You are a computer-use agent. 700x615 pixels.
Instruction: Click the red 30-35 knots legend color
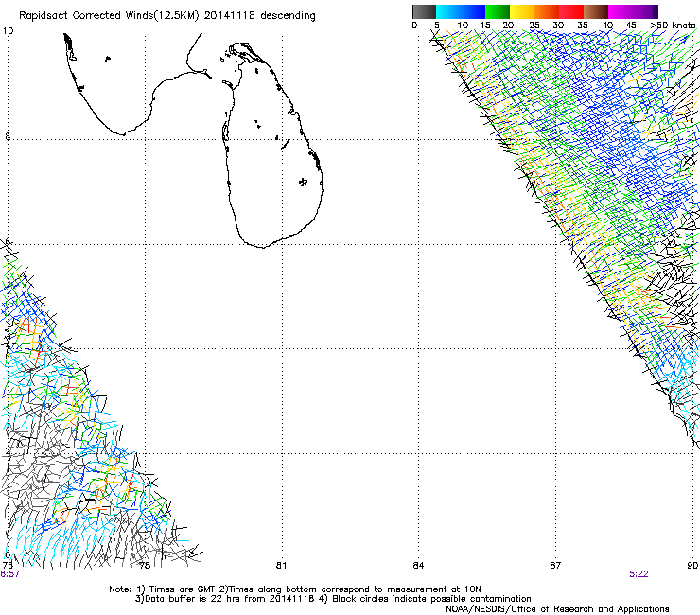click(571, 11)
